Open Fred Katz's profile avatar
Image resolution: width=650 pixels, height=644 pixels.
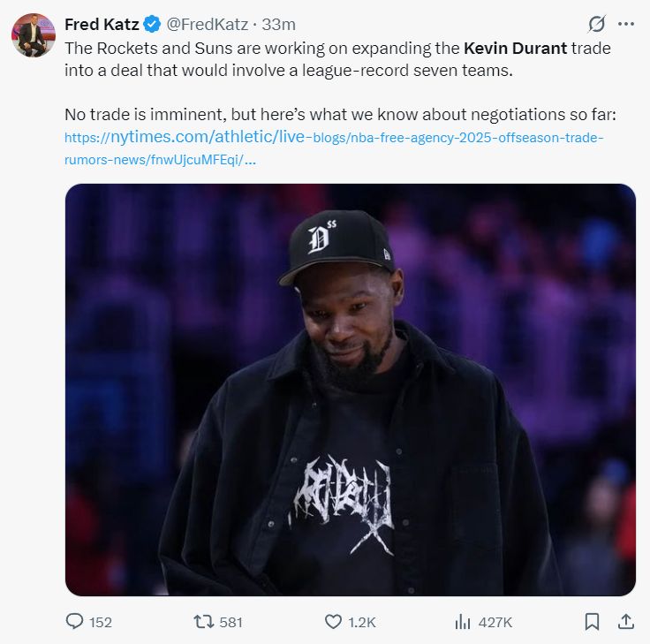(34, 35)
